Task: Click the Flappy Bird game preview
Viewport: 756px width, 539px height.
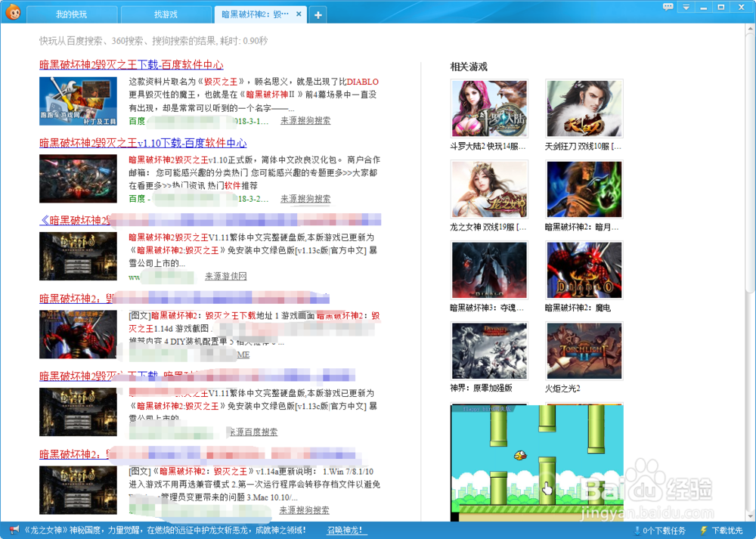Action: click(x=537, y=463)
